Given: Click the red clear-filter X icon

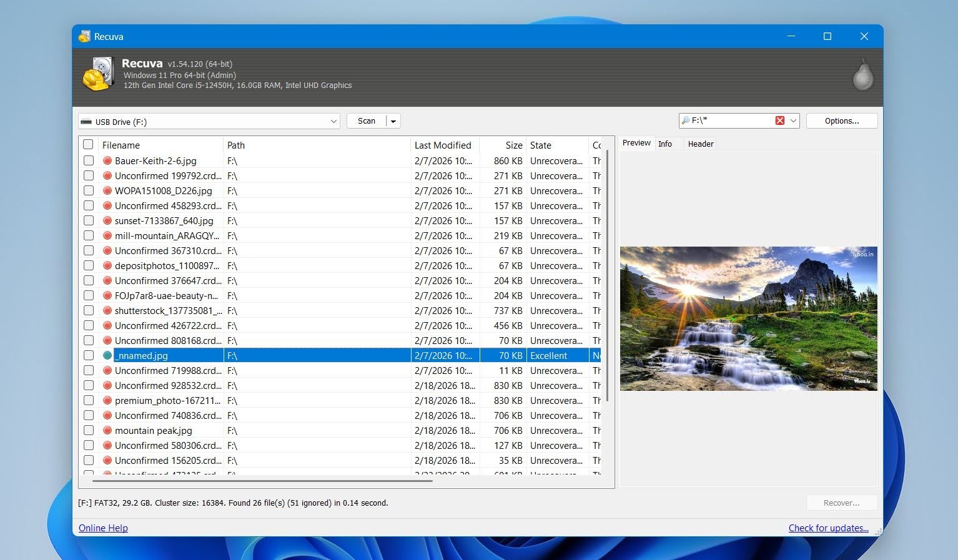Looking at the screenshot, I should click(779, 120).
